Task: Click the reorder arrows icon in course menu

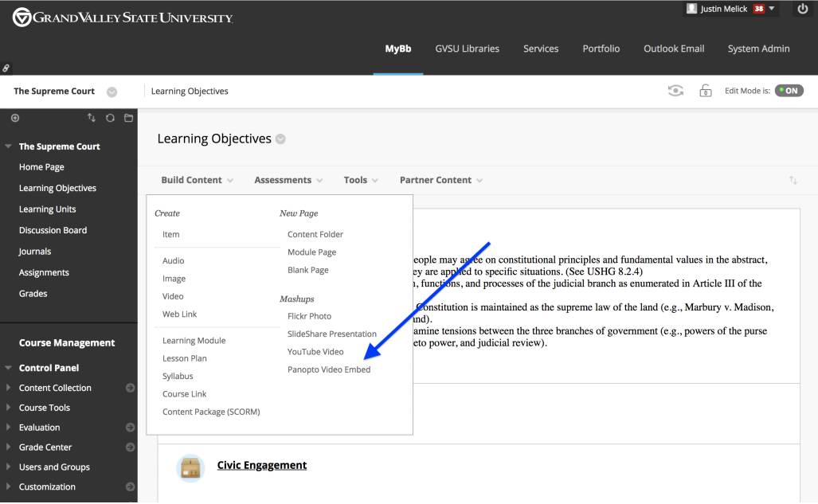Action: (92, 118)
